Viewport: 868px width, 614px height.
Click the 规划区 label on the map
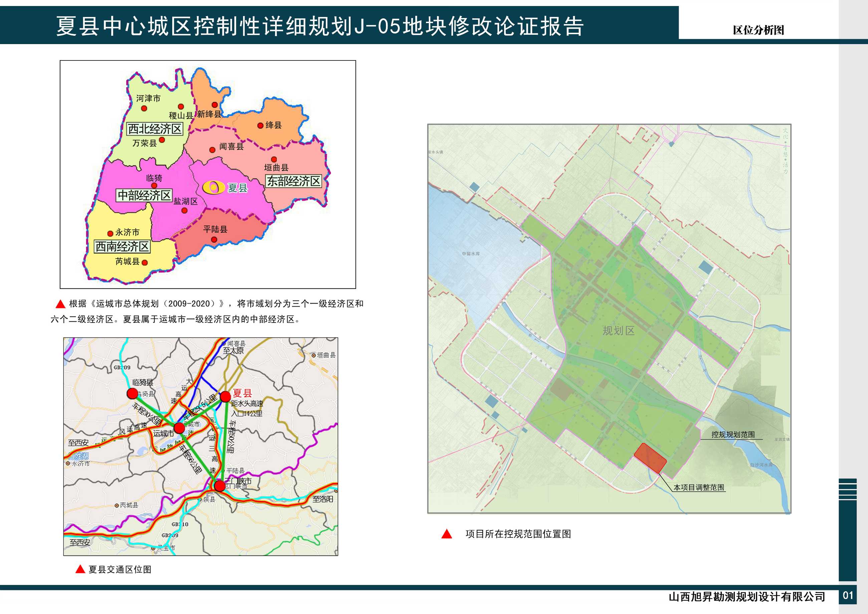pyautogui.click(x=619, y=331)
